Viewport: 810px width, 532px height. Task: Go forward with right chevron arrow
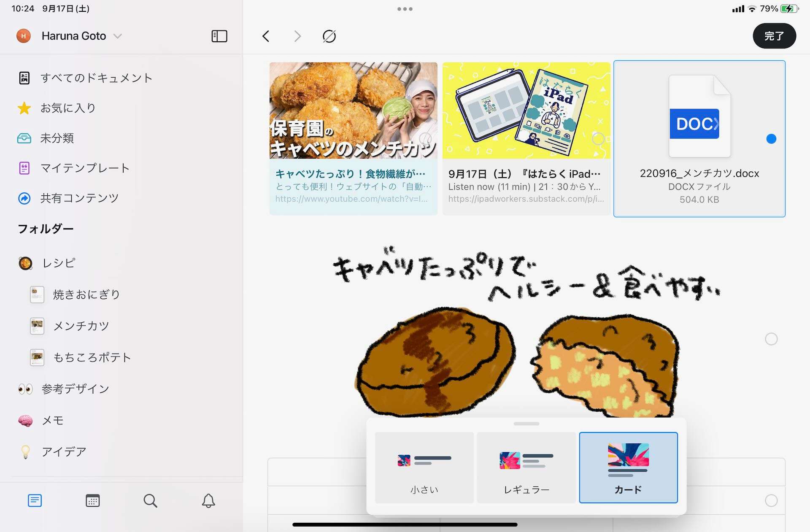pyautogui.click(x=297, y=36)
